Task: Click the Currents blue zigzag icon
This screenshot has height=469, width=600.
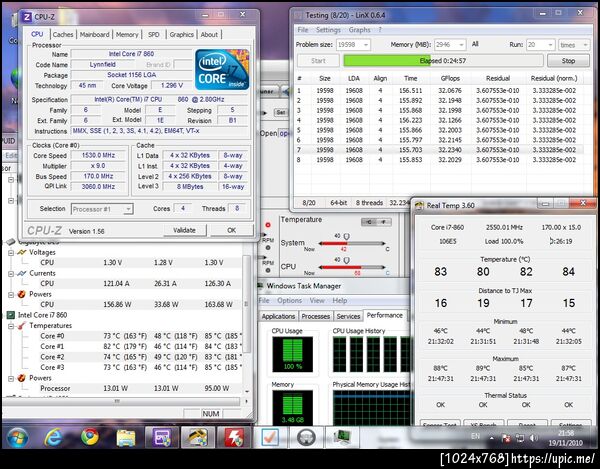Action: [22, 273]
